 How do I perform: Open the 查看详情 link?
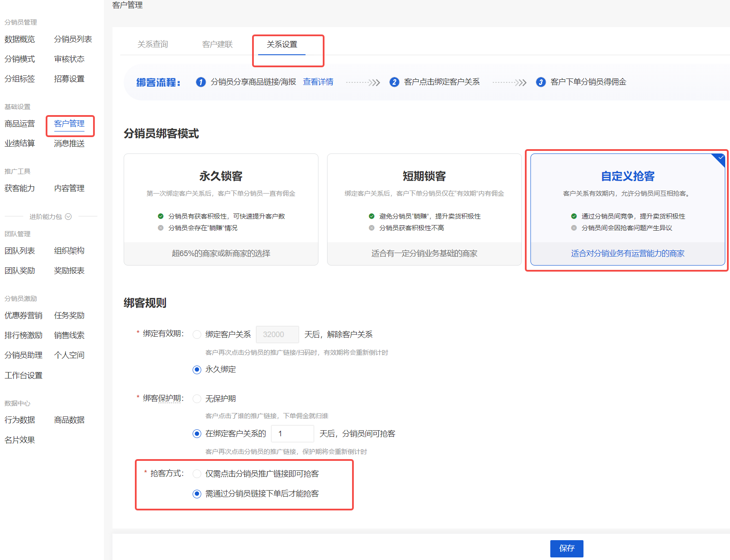[x=318, y=81]
